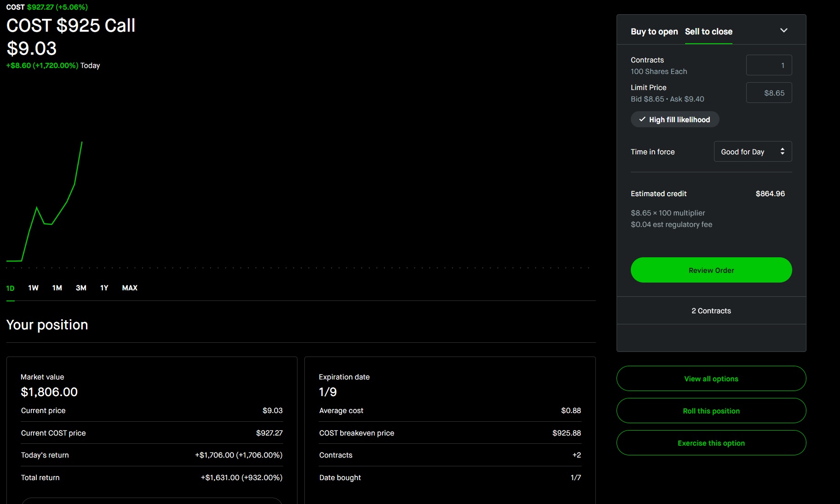Edit the Limit Price input field
Image resolution: width=840 pixels, height=504 pixels.
(769, 93)
